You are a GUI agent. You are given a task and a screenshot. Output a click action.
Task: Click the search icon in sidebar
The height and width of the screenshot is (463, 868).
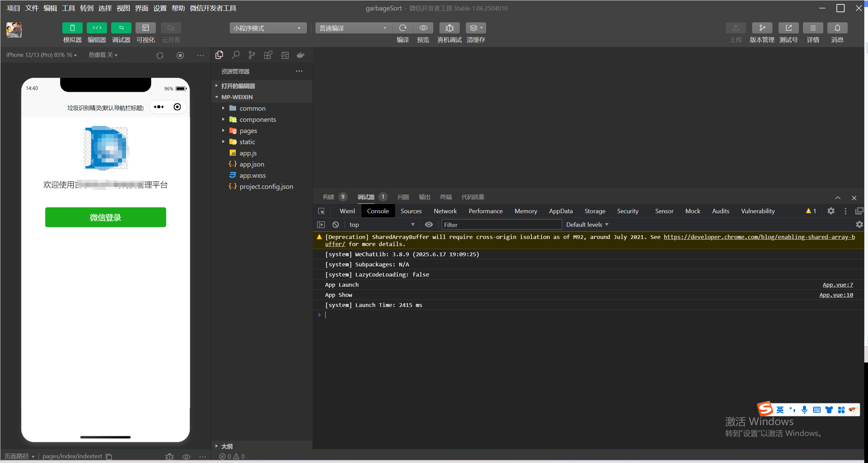click(x=235, y=55)
